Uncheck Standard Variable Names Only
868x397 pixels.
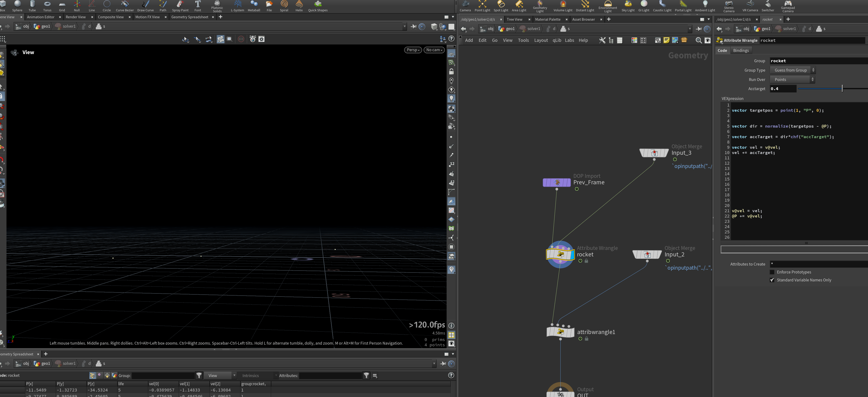[x=772, y=280]
